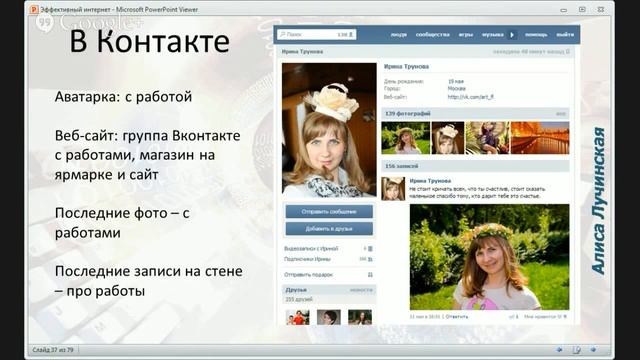Open the помощь link in VK header

tap(536, 35)
